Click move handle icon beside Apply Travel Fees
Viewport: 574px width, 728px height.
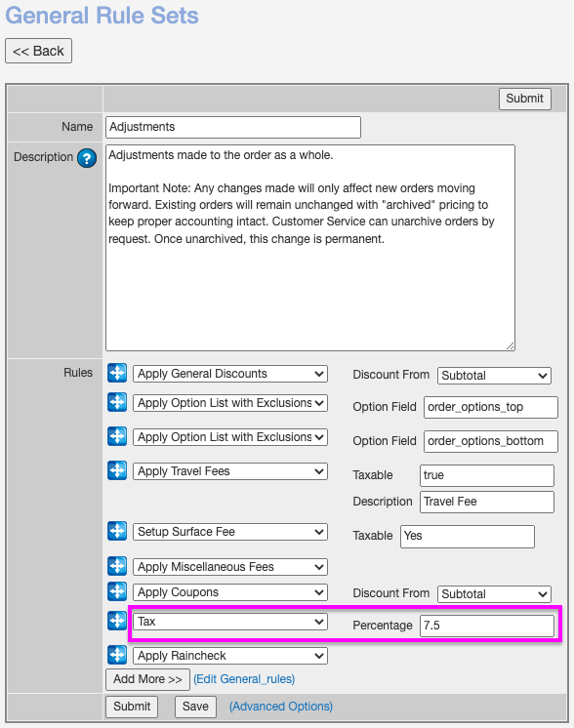click(x=117, y=470)
